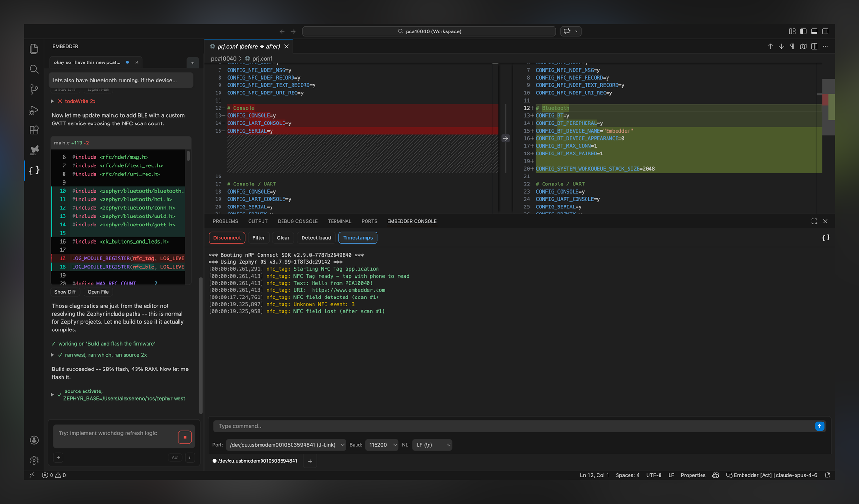Open the serial Port dropdown
859x504 pixels.
coord(286,445)
